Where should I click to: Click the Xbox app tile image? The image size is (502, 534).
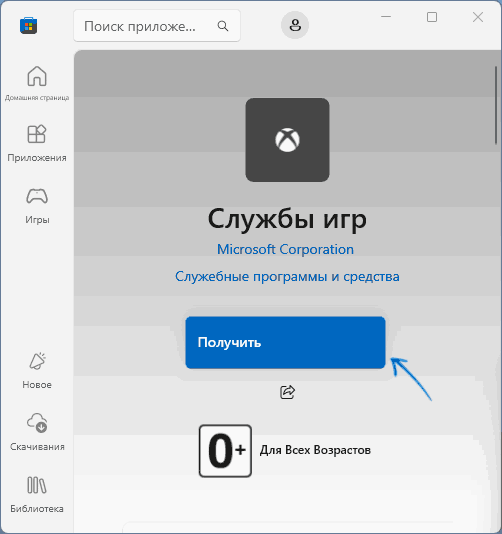coord(287,140)
